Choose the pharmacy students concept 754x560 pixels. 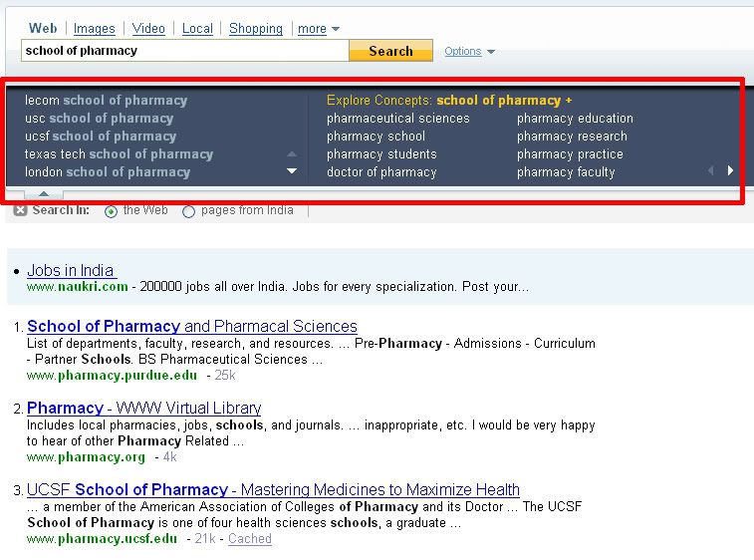(x=381, y=154)
